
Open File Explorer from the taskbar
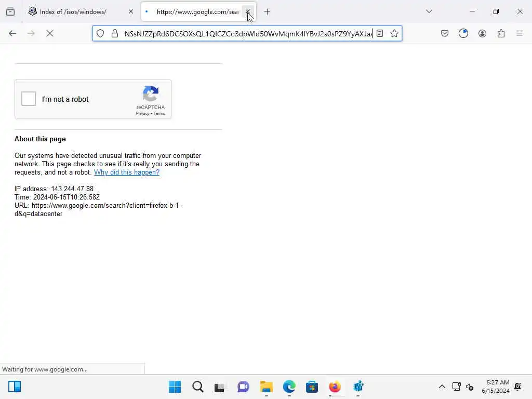pos(267,387)
